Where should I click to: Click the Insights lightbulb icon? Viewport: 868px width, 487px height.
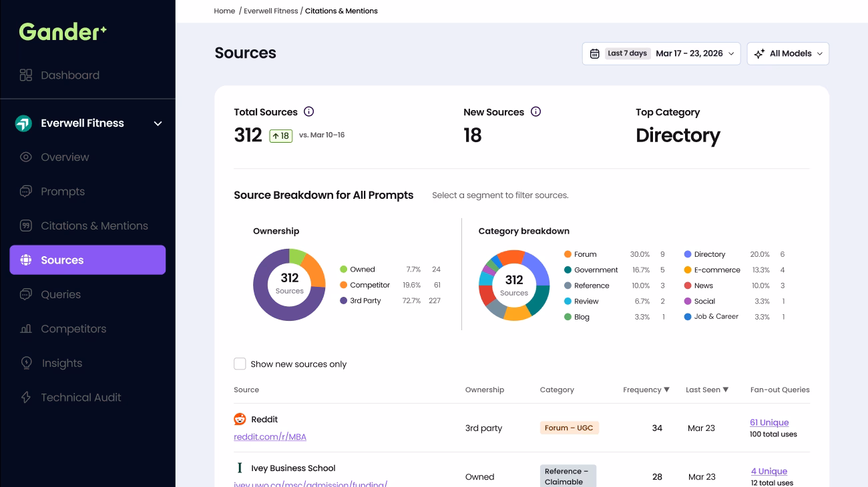(26, 363)
